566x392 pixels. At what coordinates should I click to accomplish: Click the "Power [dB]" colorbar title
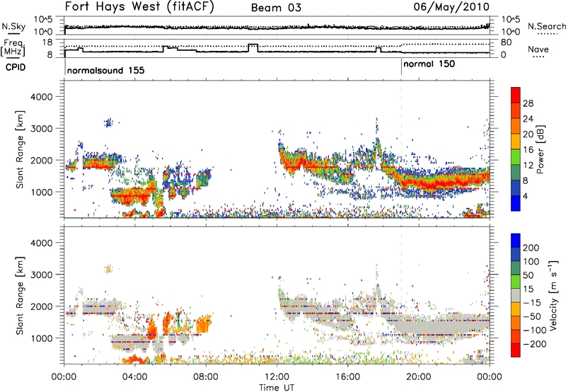541,149
